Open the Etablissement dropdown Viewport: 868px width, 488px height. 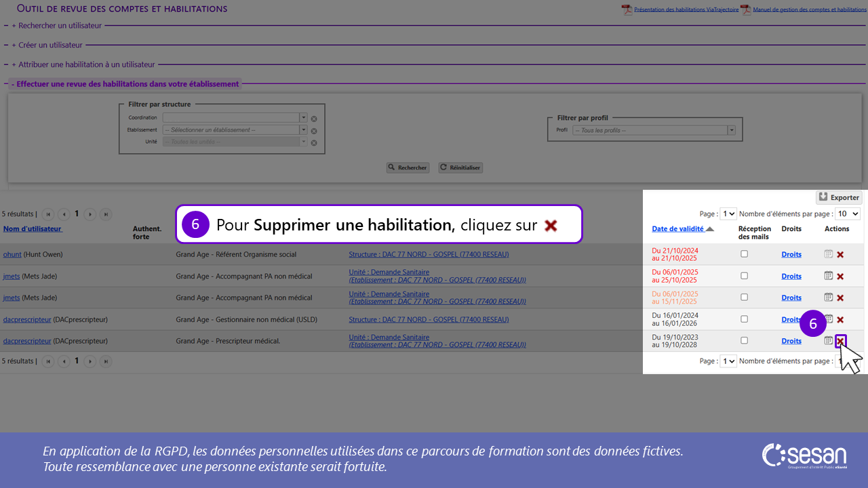click(303, 130)
